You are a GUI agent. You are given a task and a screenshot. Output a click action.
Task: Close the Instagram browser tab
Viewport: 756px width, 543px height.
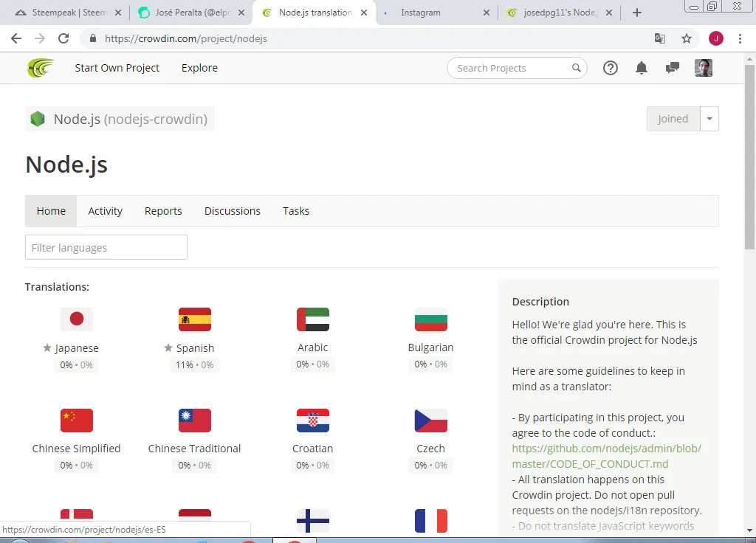[487, 13]
